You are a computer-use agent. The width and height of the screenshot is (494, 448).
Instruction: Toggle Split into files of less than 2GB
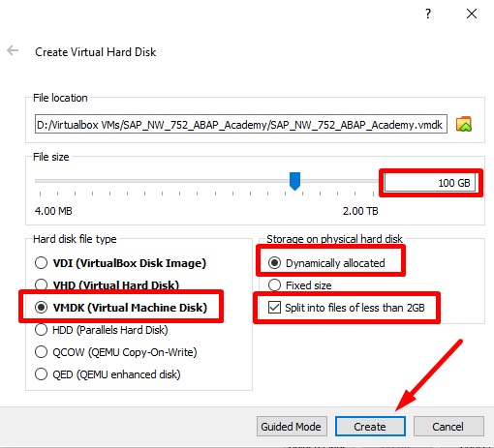click(x=347, y=308)
